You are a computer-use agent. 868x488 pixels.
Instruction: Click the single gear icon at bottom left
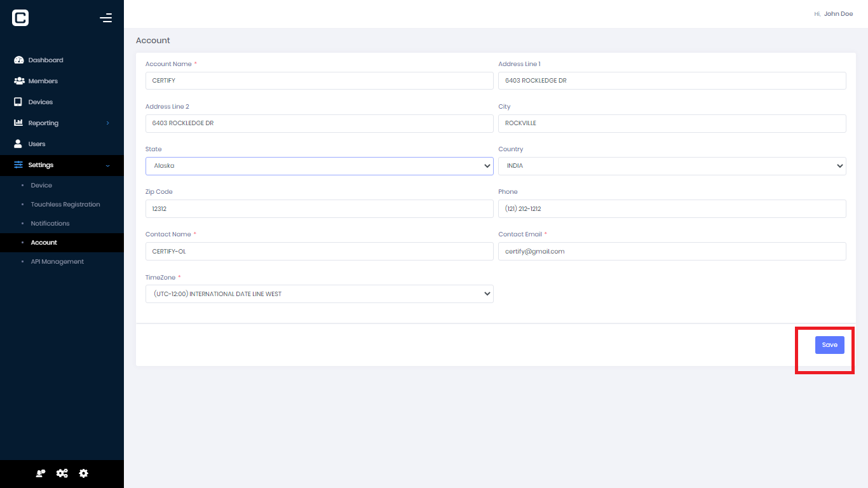pyautogui.click(x=83, y=473)
